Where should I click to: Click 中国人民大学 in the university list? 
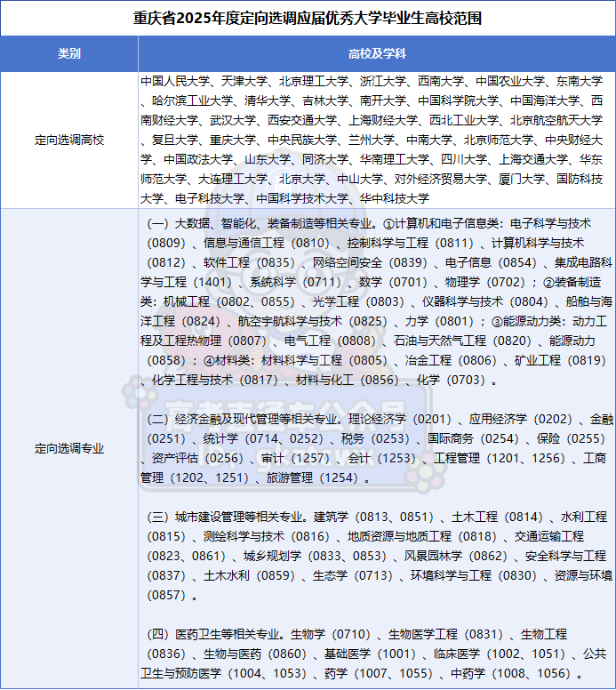tap(175, 81)
